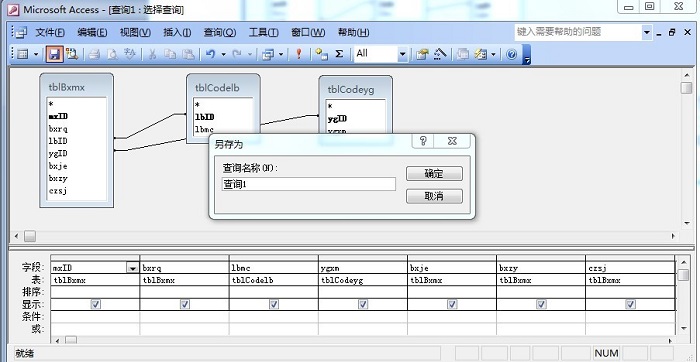Expand the help question box dropdown arrow
The width and height of the screenshot is (700, 362).
coord(647,32)
